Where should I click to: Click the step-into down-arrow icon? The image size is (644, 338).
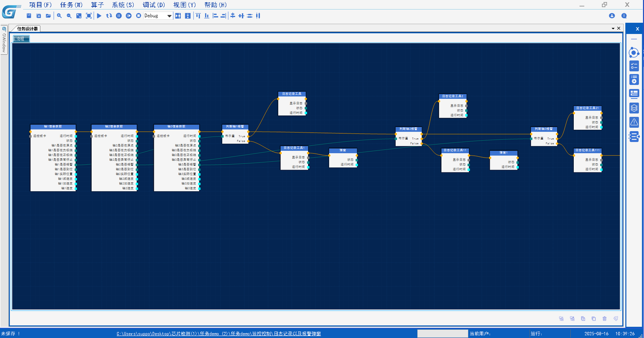point(188,16)
